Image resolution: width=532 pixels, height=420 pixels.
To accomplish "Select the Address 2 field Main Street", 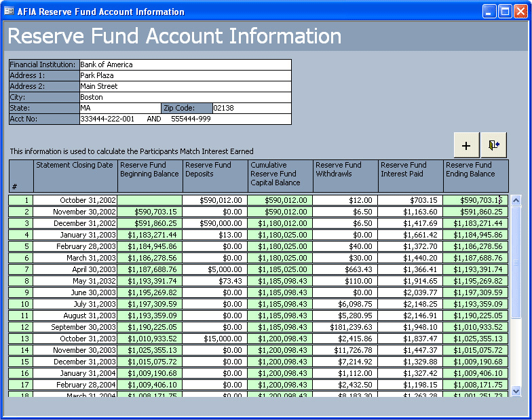I will tap(185, 86).
